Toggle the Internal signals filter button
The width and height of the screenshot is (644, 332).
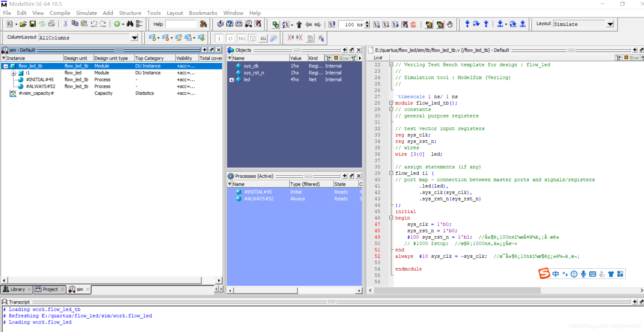coord(253,38)
